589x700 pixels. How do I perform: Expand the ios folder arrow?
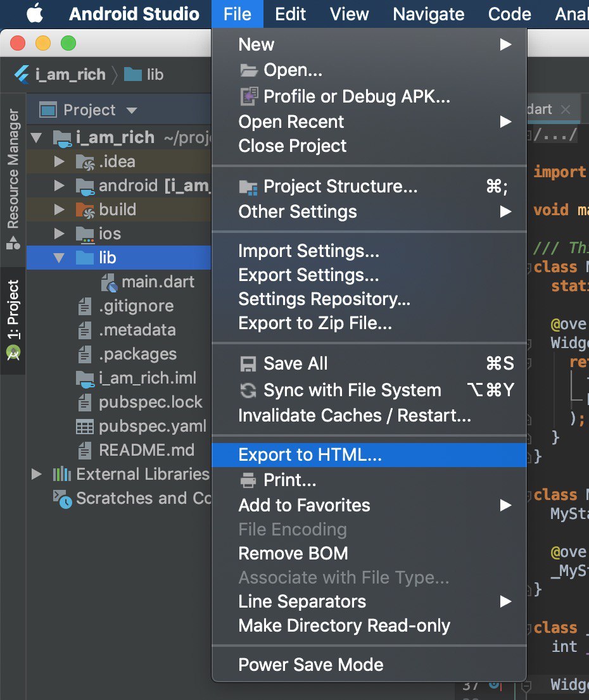coord(60,234)
